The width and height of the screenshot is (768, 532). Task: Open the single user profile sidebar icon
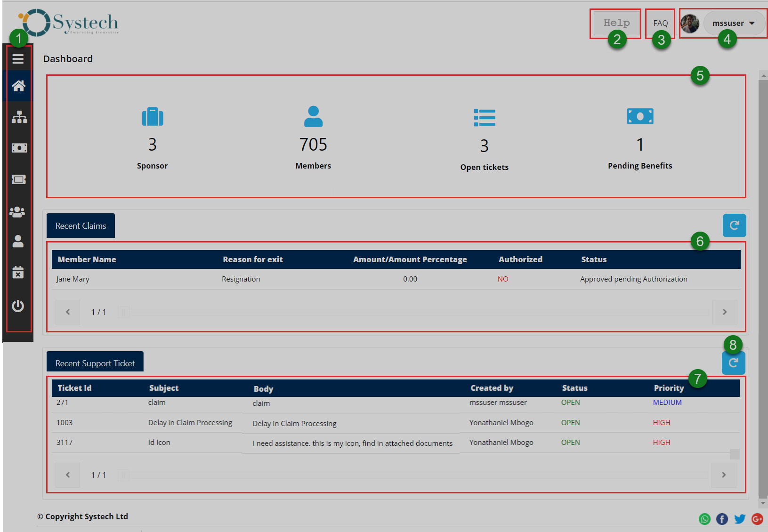[x=18, y=242]
